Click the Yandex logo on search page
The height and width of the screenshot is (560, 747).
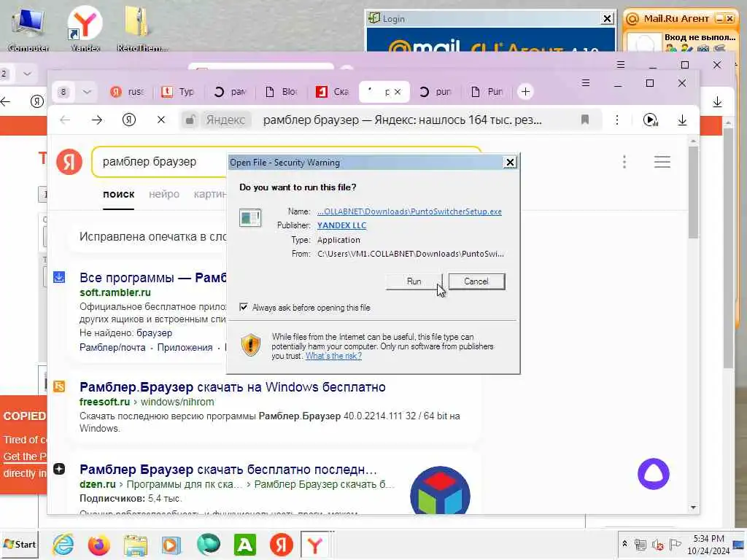pyautogui.click(x=69, y=161)
